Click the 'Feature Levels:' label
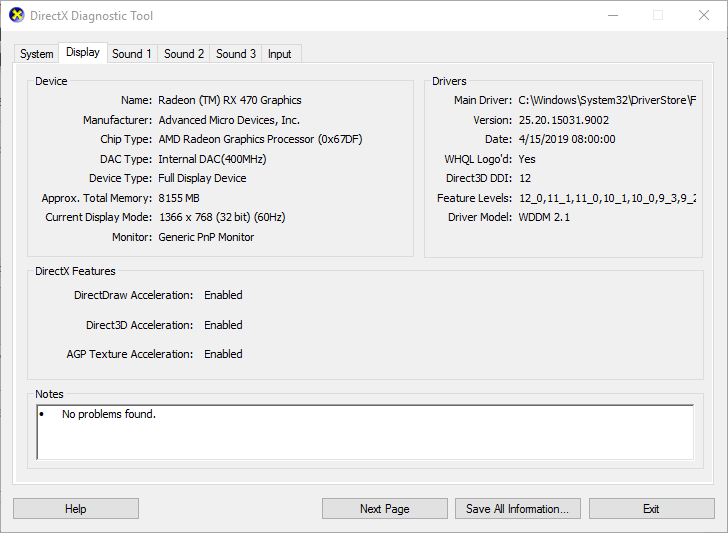The width and height of the screenshot is (728, 533). pos(474,198)
